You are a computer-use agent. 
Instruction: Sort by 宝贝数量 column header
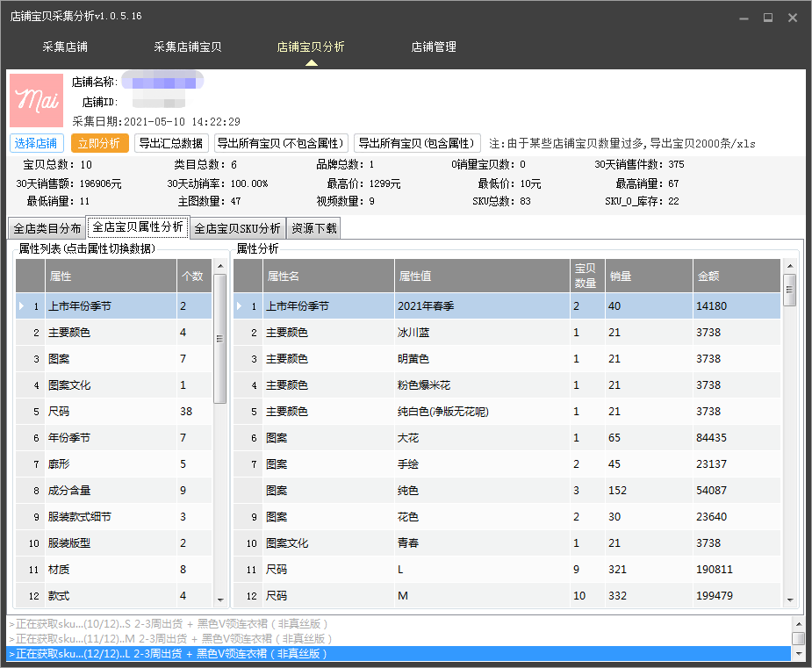(586, 276)
